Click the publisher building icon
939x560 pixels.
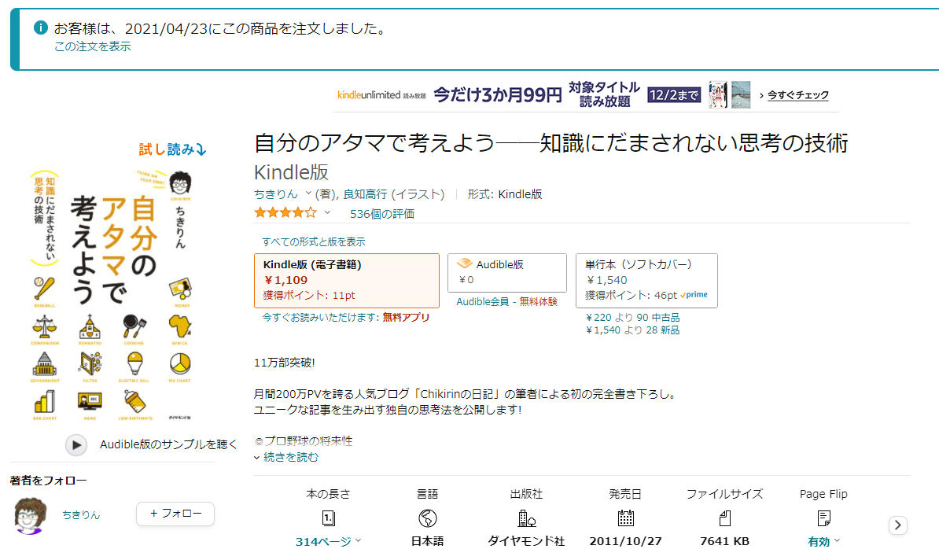[526, 518]
